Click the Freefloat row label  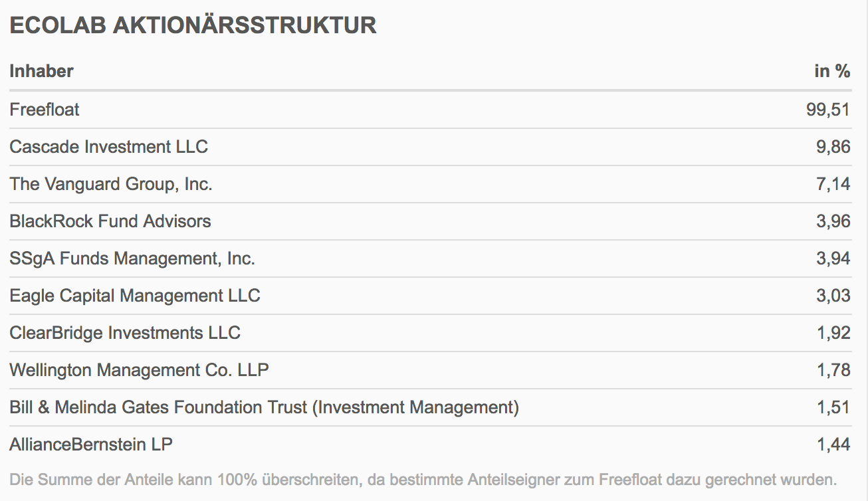coord(45,110)
